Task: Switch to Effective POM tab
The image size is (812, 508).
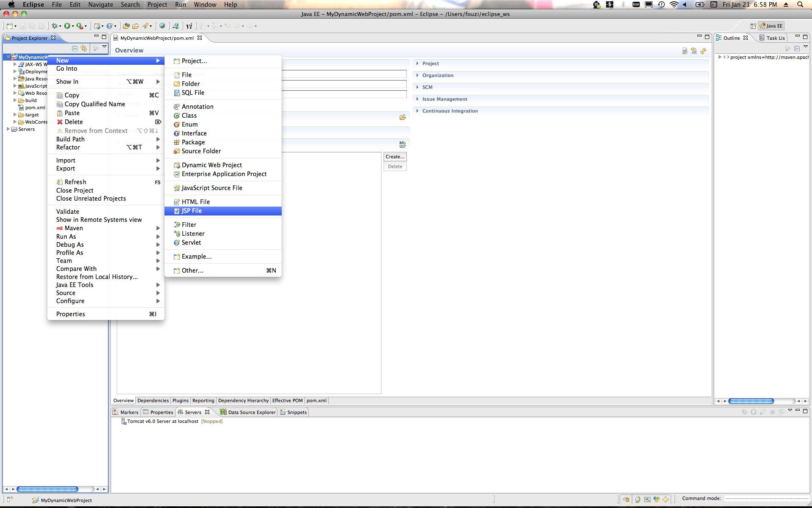Action: click(288, 400)
